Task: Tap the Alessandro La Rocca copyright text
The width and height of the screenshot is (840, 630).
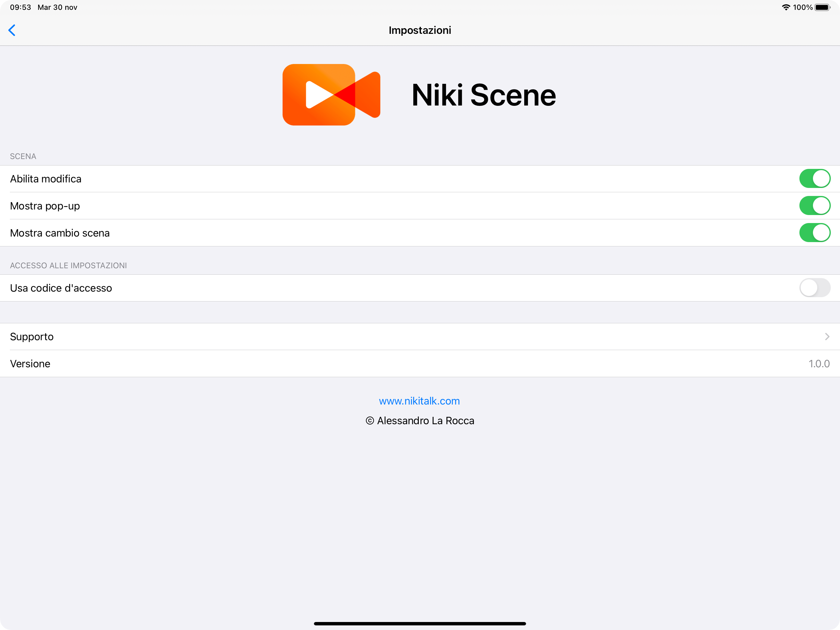Action: tap(420, 421)
